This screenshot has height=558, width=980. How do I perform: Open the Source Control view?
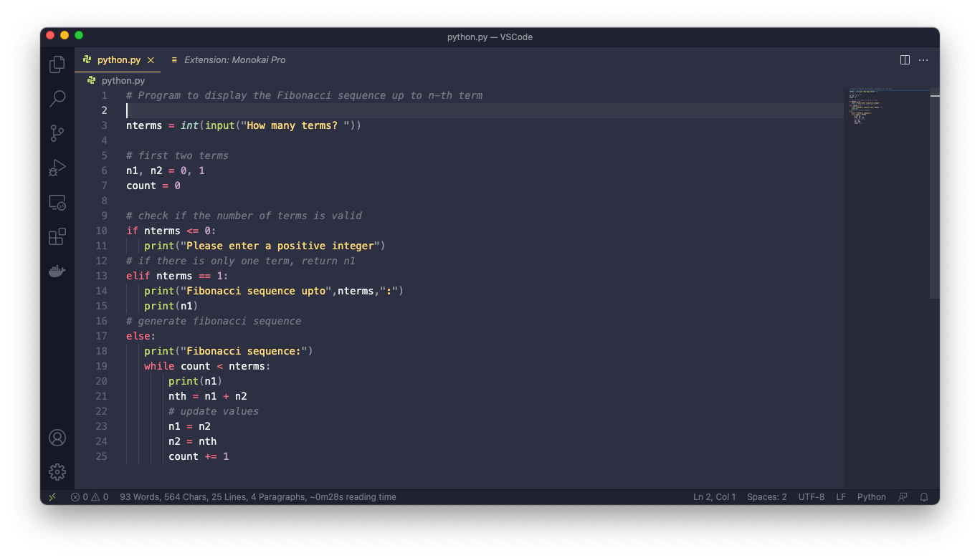point(57,133)
